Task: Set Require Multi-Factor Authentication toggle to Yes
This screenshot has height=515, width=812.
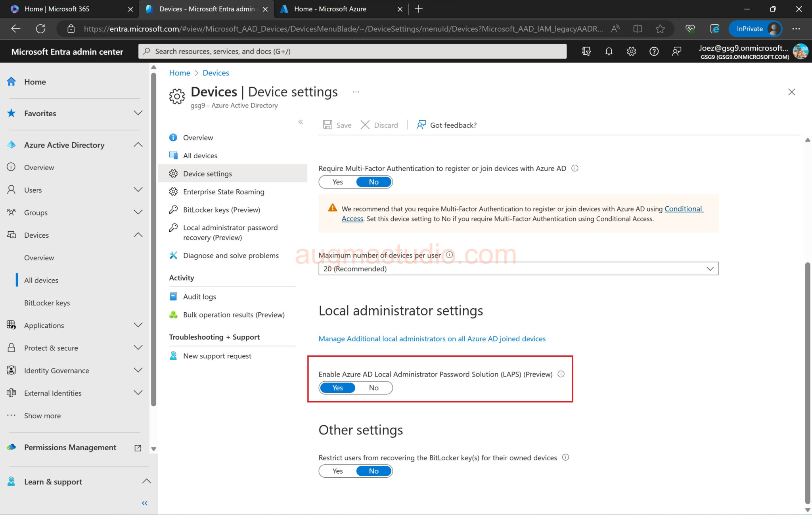Action: tap(337, 182)
